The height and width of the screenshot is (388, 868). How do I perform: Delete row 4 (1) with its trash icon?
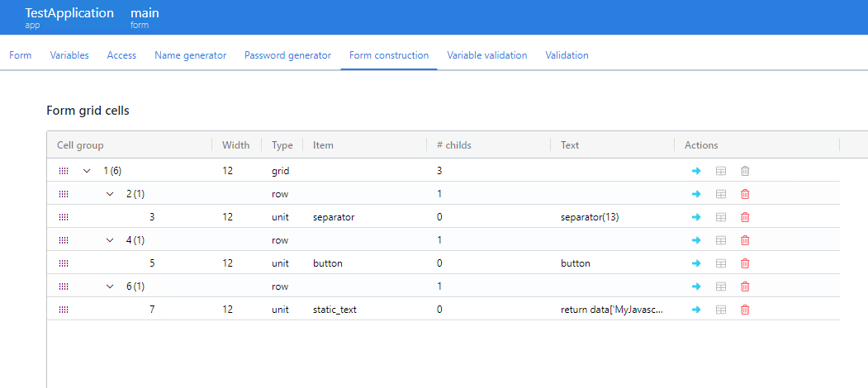(745, 240)
